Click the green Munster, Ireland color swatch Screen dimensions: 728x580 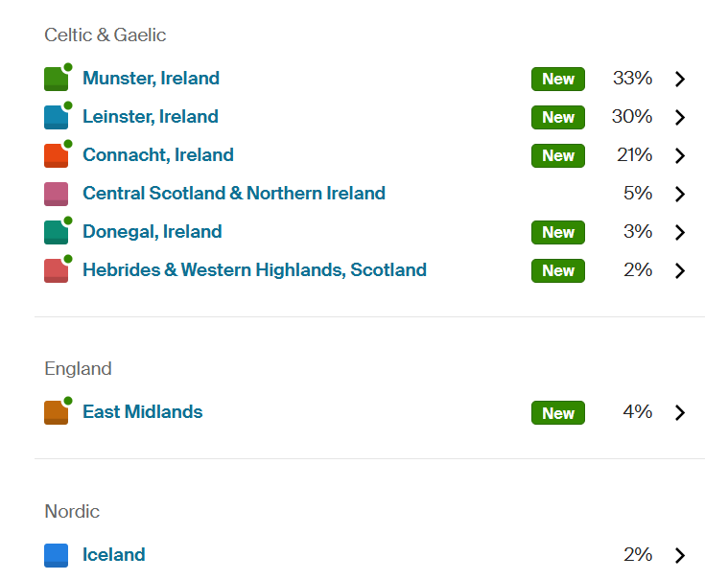click(x=57, y=79)
